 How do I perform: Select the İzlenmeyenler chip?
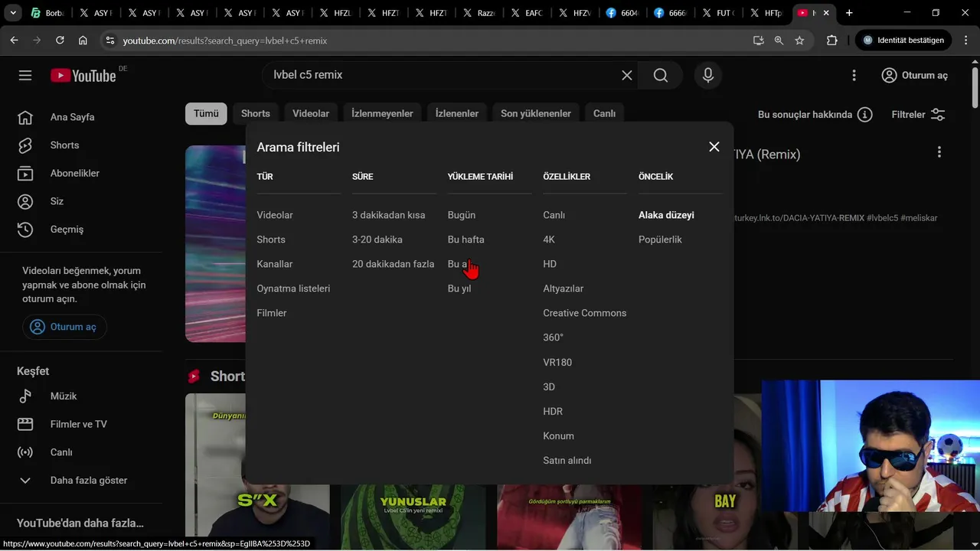point(382,113)
